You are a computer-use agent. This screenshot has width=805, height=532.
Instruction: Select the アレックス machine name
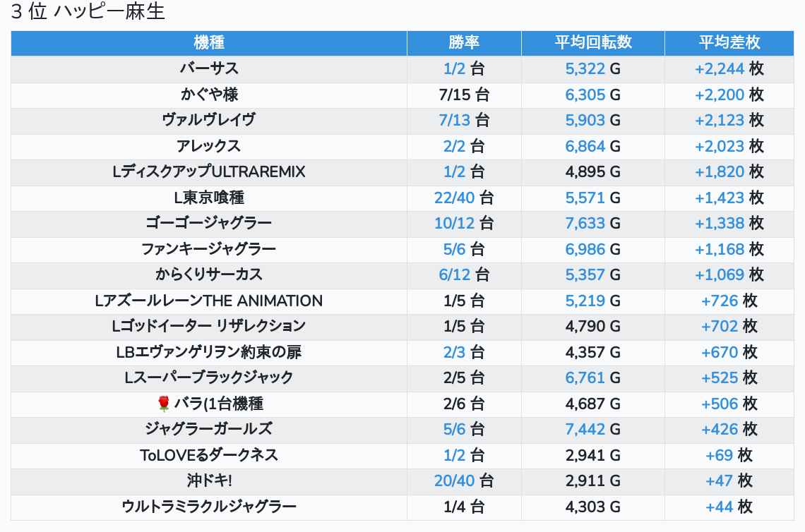pos(209,146)
